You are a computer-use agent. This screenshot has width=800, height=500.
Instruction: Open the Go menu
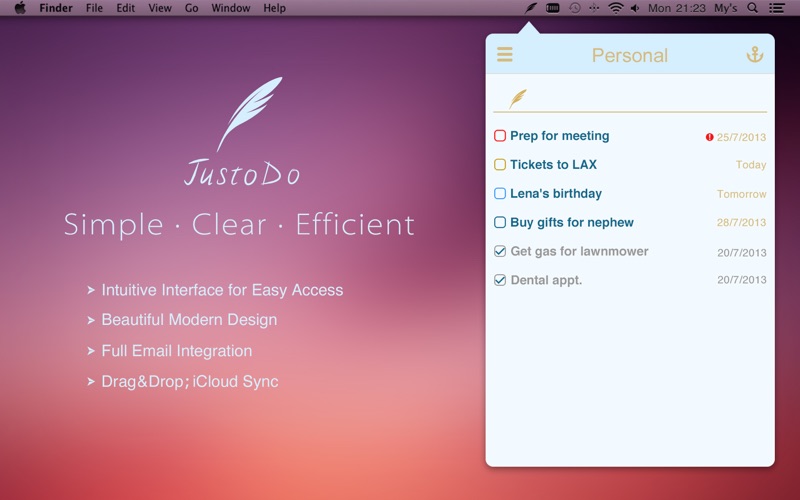[x=191, y=8]
